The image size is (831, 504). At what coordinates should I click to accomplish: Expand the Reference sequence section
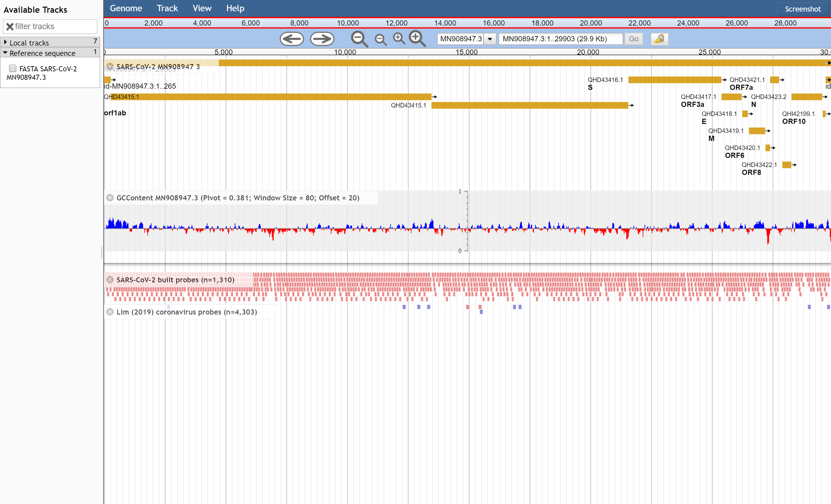coord(6,53)
